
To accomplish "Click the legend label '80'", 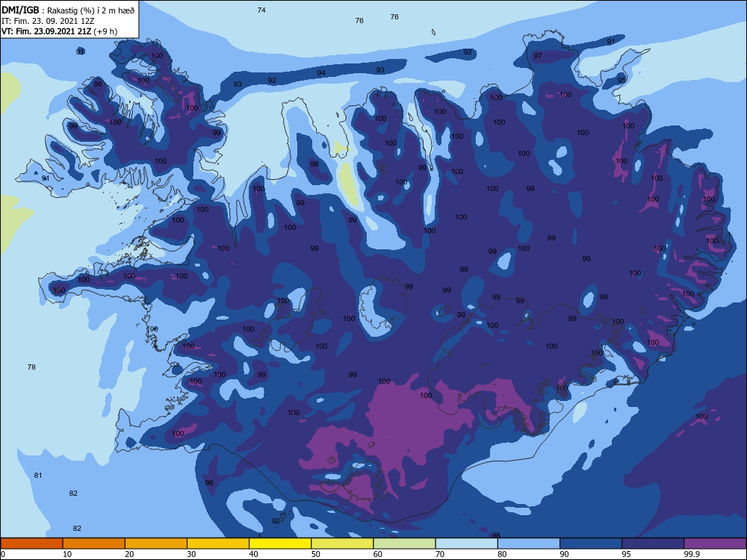I will click(x=502, y=554).
